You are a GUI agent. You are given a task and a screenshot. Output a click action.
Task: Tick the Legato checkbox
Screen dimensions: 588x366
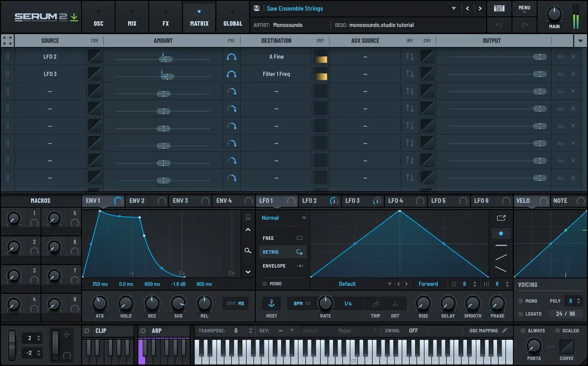click(520, 314)
